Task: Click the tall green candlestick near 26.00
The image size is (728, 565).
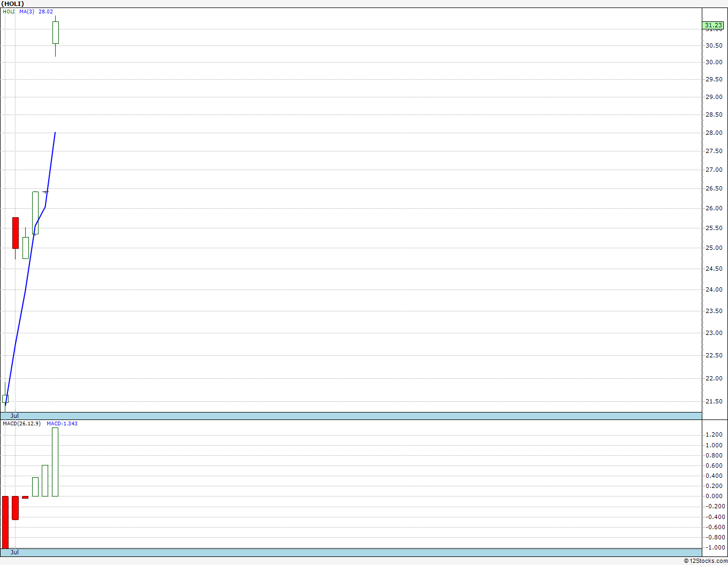Action: pyautogui.click(x=35, y=212)
